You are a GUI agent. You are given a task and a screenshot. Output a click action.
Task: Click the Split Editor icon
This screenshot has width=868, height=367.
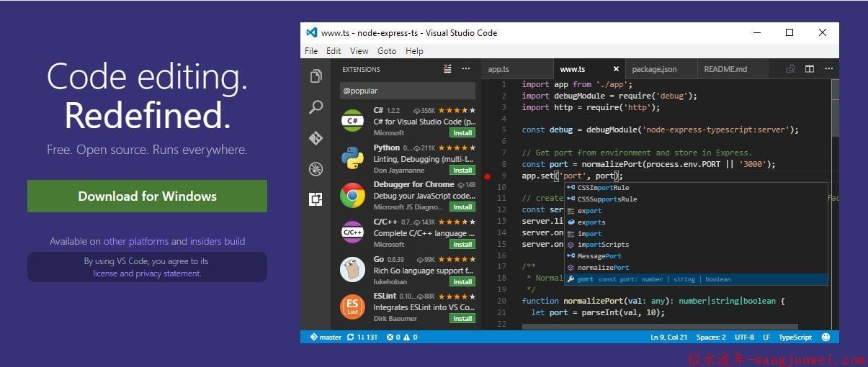tap(810, 69)
